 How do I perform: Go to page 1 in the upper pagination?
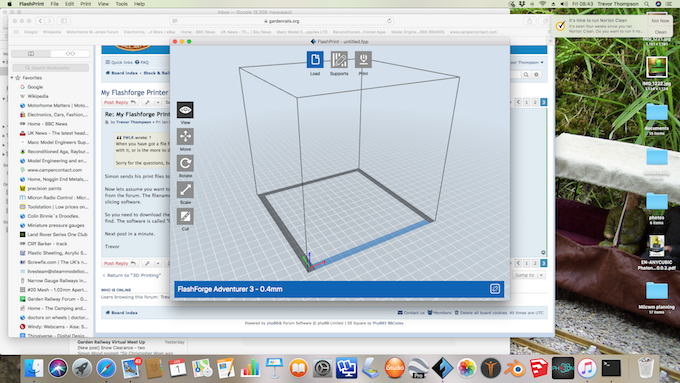click(x=526, y=102)
